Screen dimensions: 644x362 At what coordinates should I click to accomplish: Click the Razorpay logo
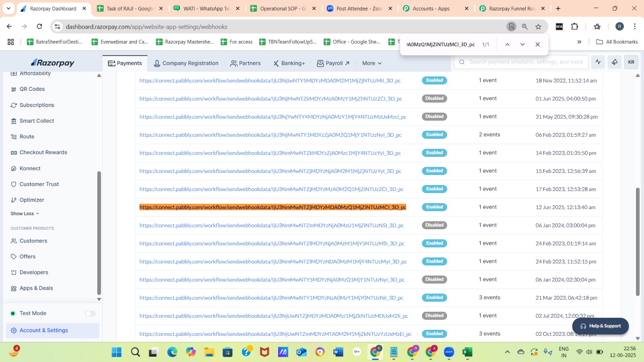53,63
